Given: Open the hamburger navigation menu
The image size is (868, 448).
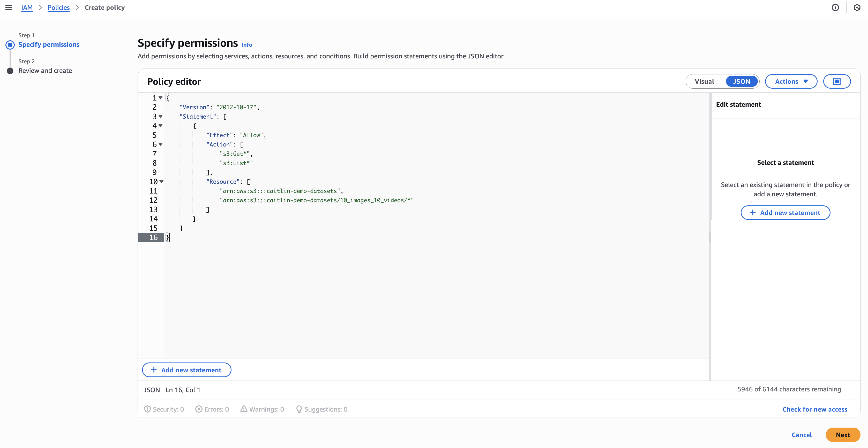Looking at the screenshot, I should (9, 7).
